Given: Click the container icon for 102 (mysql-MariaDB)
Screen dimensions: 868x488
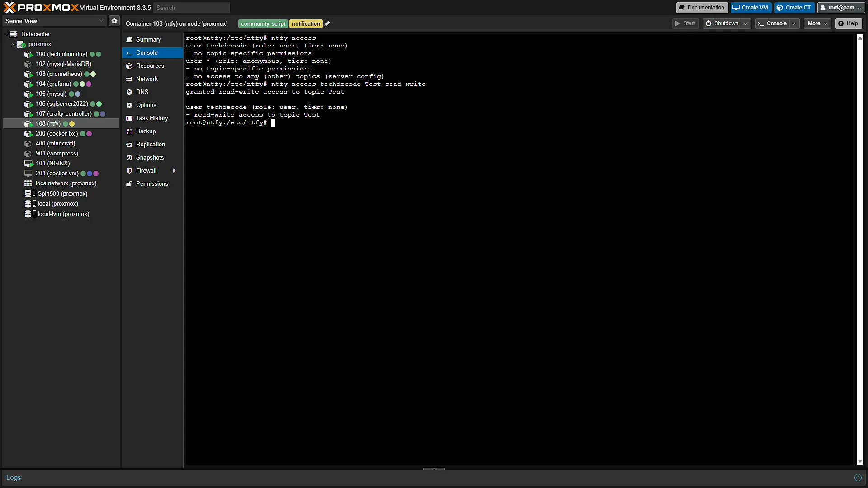Looking at the screenshot, I should pos(28,64).
